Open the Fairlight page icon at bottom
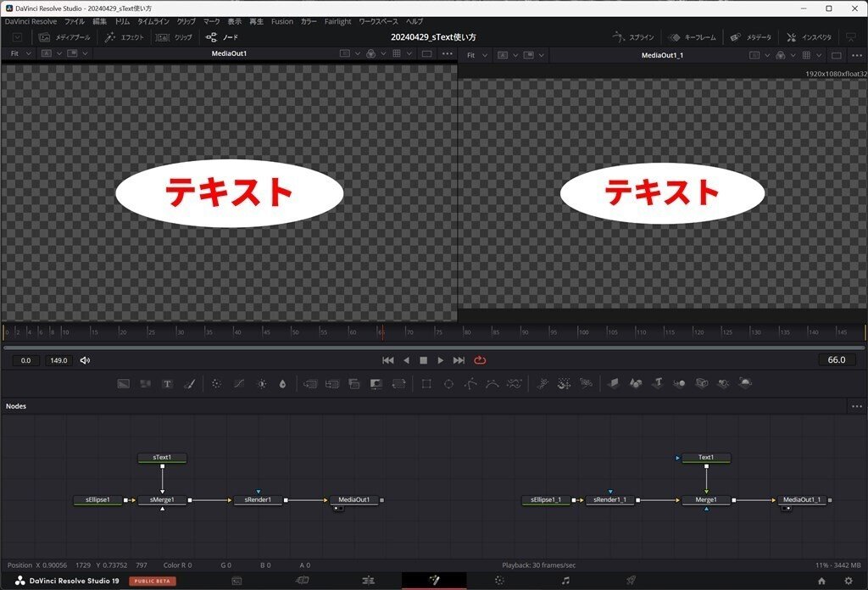Image resolution: width=868 pixels, height=590 pixels. coord(565,581)
